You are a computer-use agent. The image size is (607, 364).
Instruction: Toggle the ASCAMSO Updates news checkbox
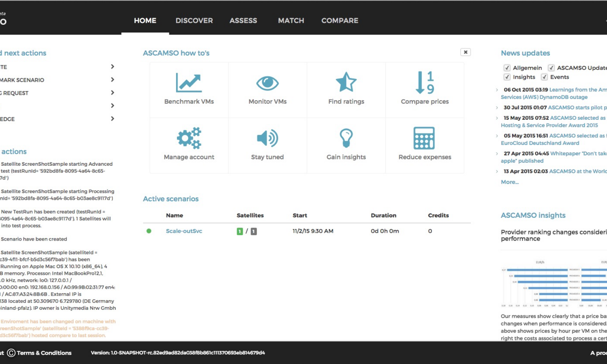pos(551,68)
